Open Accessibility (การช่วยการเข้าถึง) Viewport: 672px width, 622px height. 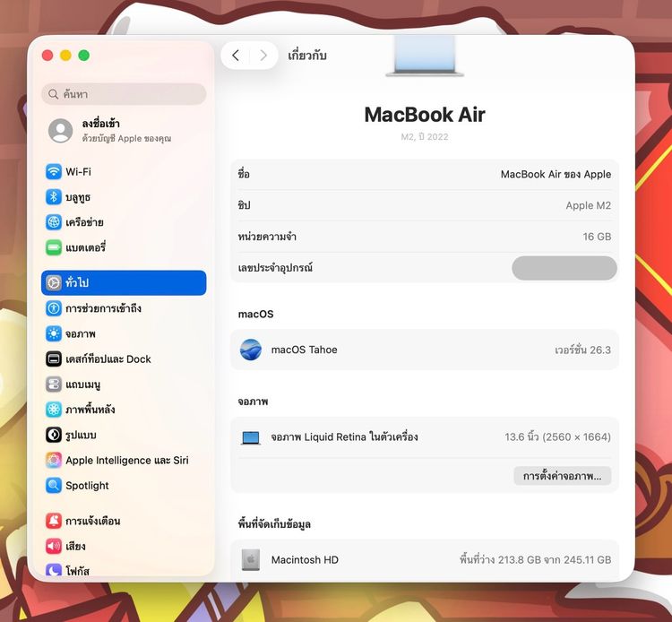click(124, 308)
